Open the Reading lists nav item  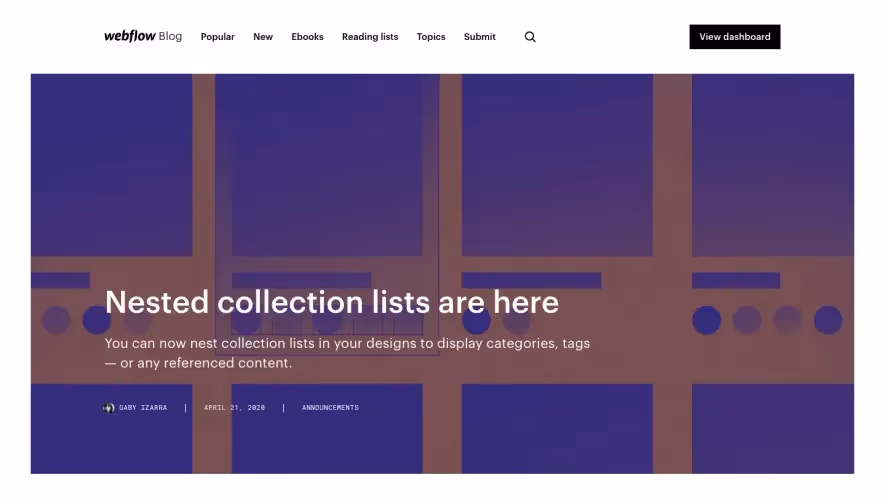(370, 37)
